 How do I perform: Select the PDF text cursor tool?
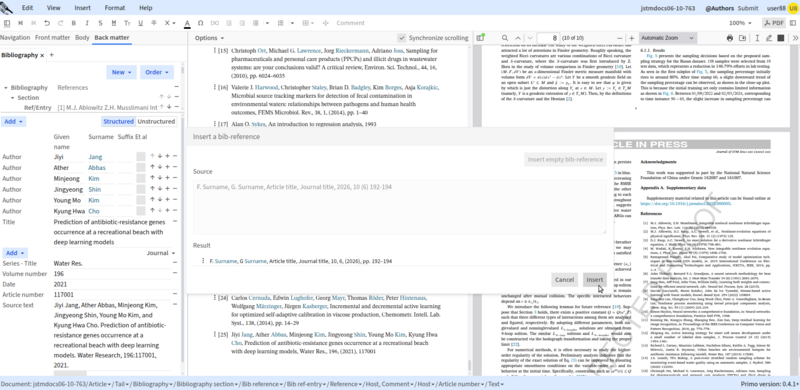(x=757, y=38)
